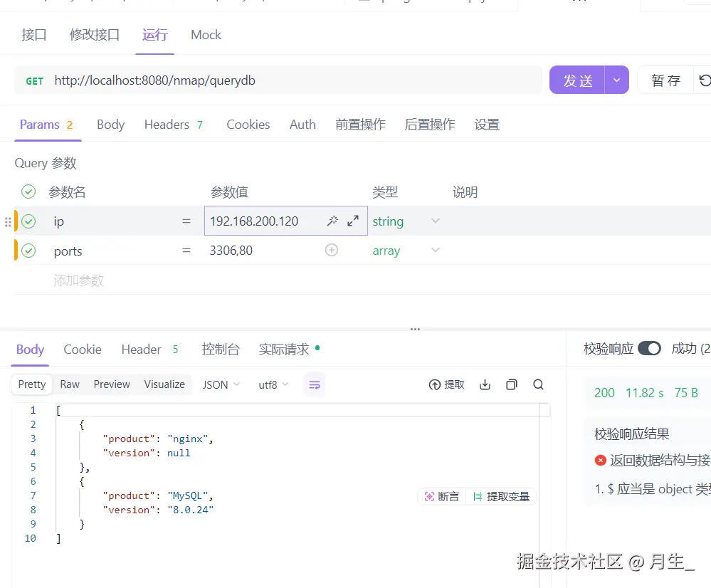Copy the response with copy icon
The height and width of the screenshot is (588, 711).
click(x=512, y=384)
